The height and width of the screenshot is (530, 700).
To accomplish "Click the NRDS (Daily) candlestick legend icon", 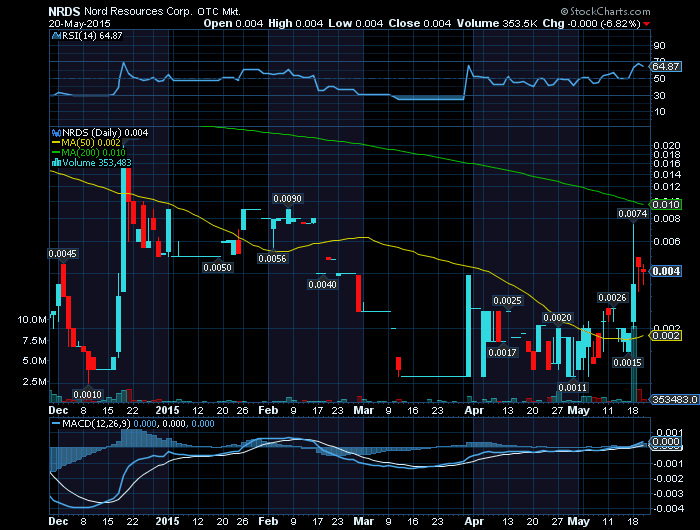I will coord(54,132).
